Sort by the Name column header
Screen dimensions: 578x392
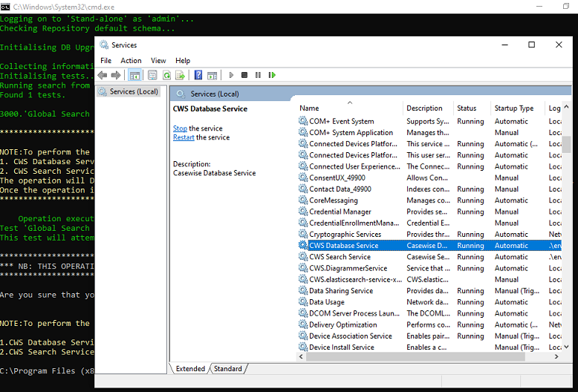coord(309,108)
